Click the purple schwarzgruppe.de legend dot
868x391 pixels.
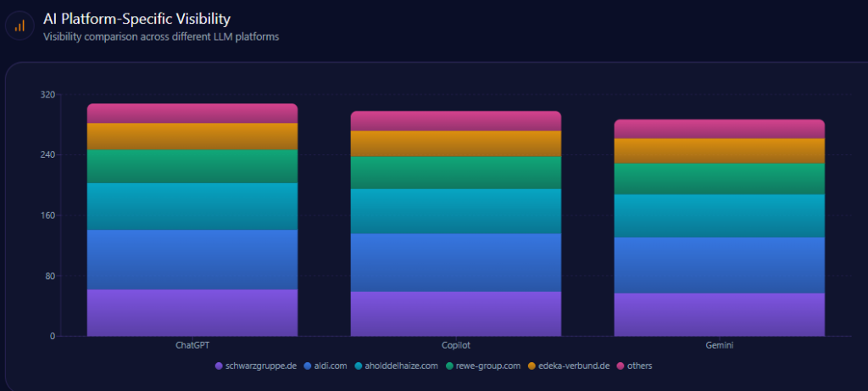coord(220,366)
